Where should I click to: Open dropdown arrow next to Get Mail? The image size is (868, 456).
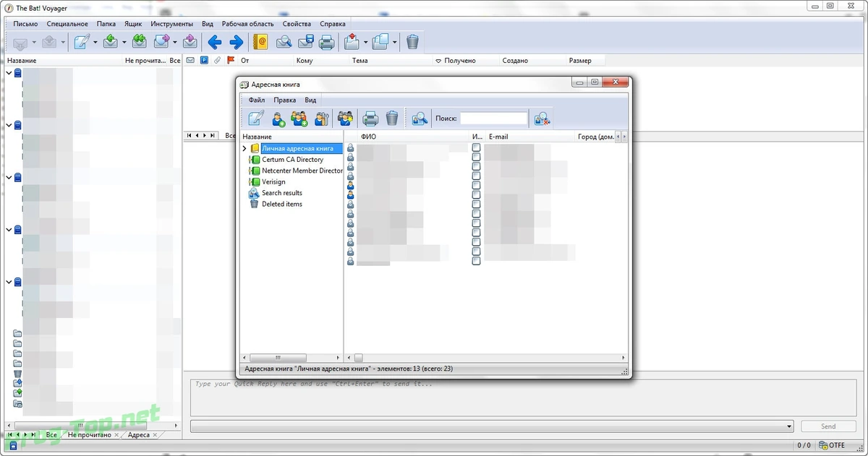pyautogui.click(x=34, y=42)
